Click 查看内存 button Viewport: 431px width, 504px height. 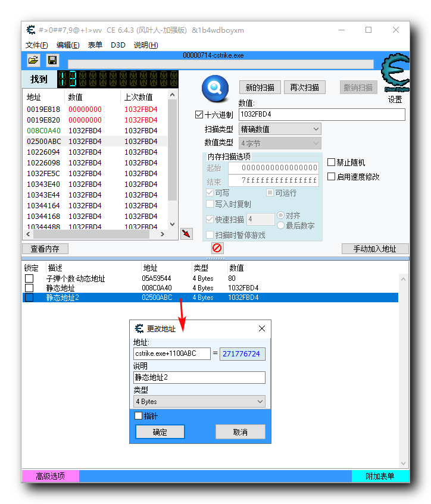45,249
